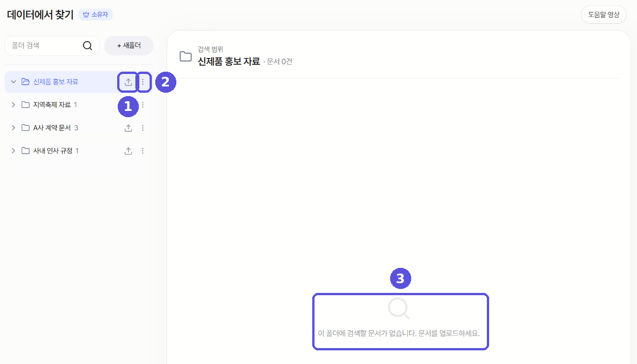Screen dimensions: 637x364
Task: Open more options for 사내 인사 규정
Action: coord(143,151)
